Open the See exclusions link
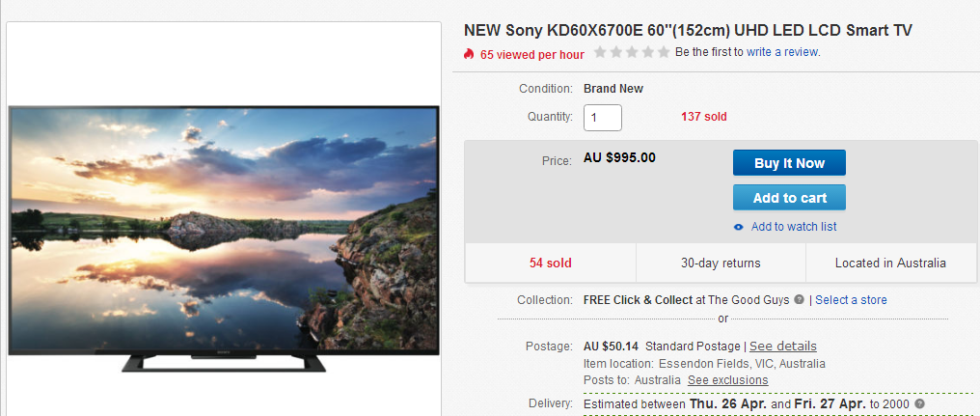Screen dimensions: 980x416 pyautogui.click(x=728, y=379)
